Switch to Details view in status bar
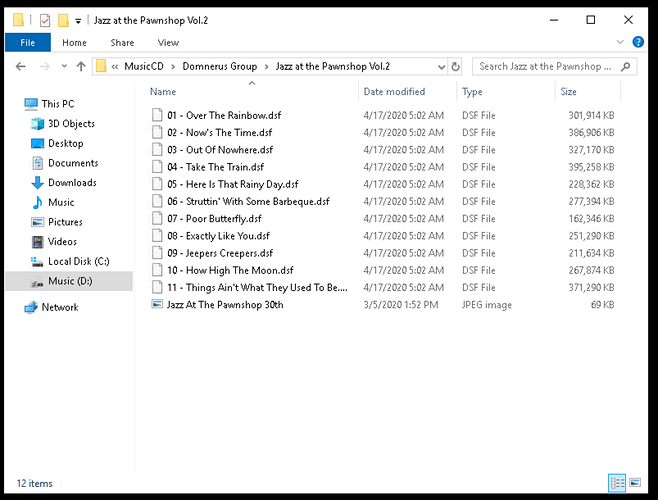The image size is (658, 500). coord(617,483)
